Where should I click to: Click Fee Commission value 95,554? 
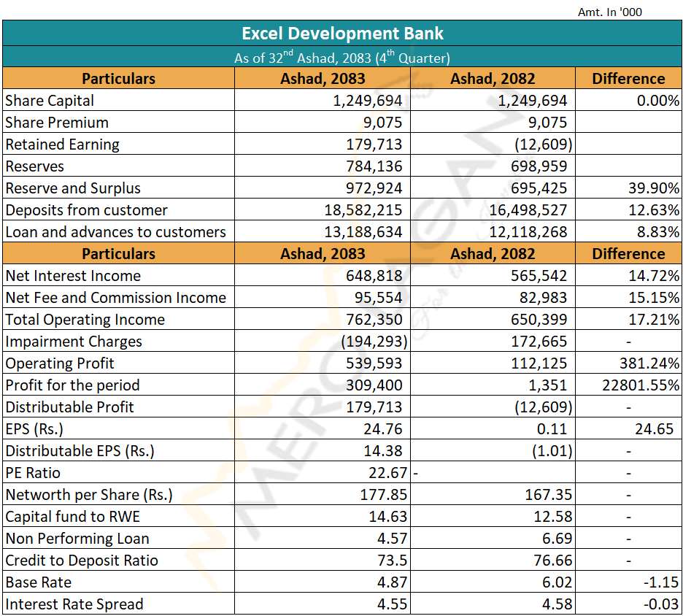pos(378,298)
